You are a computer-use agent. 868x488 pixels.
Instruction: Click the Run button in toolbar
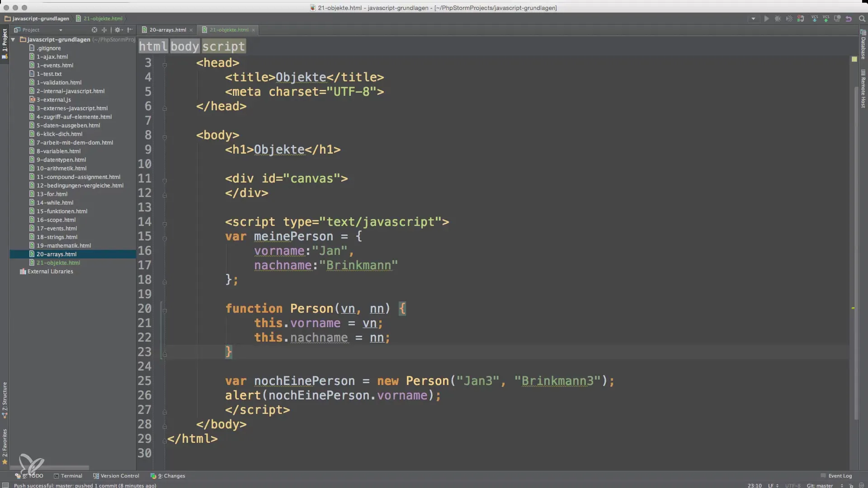pos(766,19)
